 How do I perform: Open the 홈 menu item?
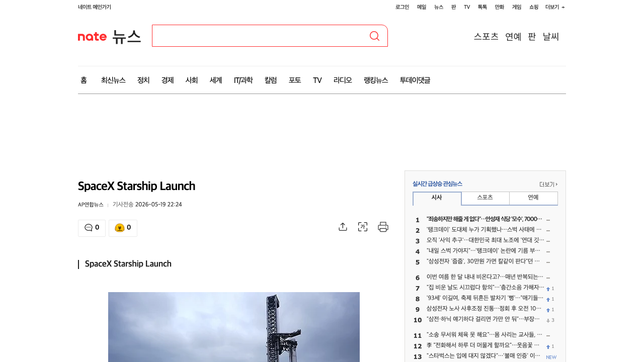click(84, 80)
